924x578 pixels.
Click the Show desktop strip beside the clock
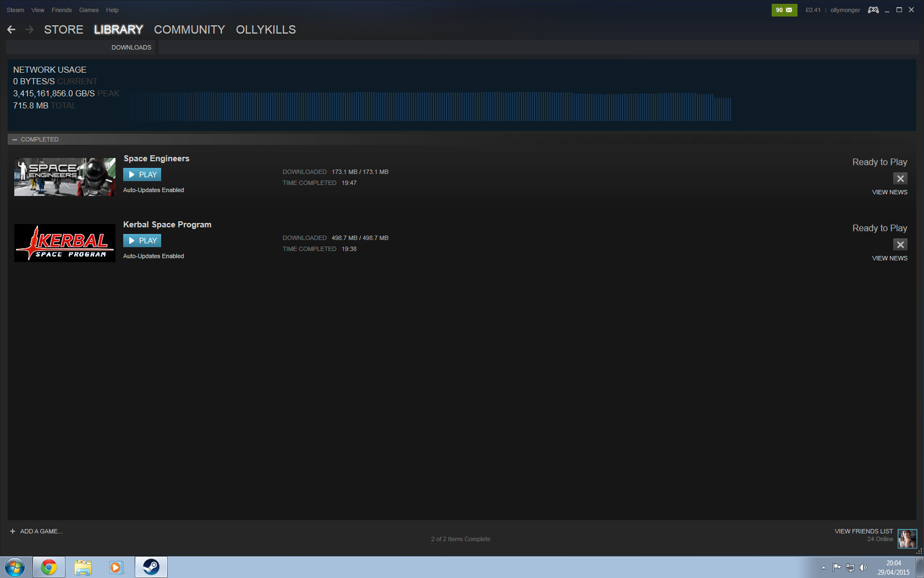tap(920, 567)
